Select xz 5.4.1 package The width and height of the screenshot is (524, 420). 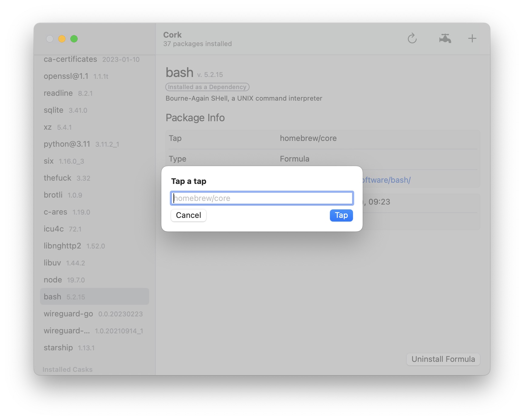point(95,127)
